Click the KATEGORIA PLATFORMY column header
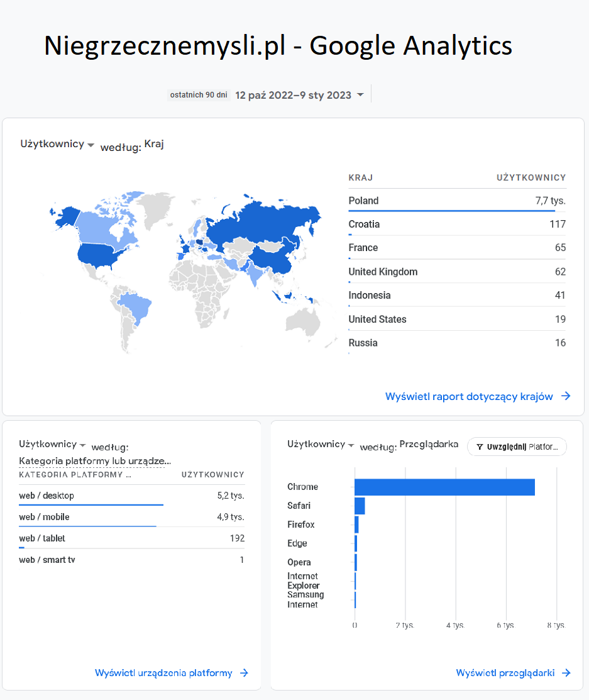 pyautogui.click(x=75, y=475)
